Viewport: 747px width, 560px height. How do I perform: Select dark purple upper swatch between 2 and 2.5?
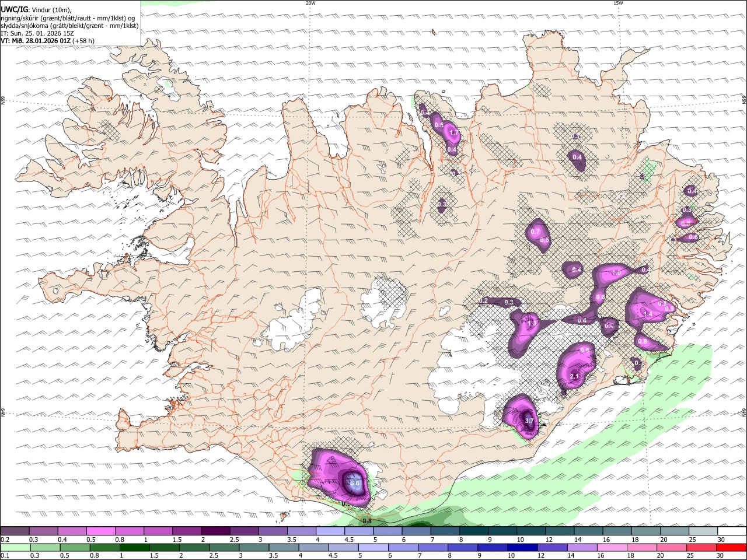pyautogui.click(x=215, y=531)
